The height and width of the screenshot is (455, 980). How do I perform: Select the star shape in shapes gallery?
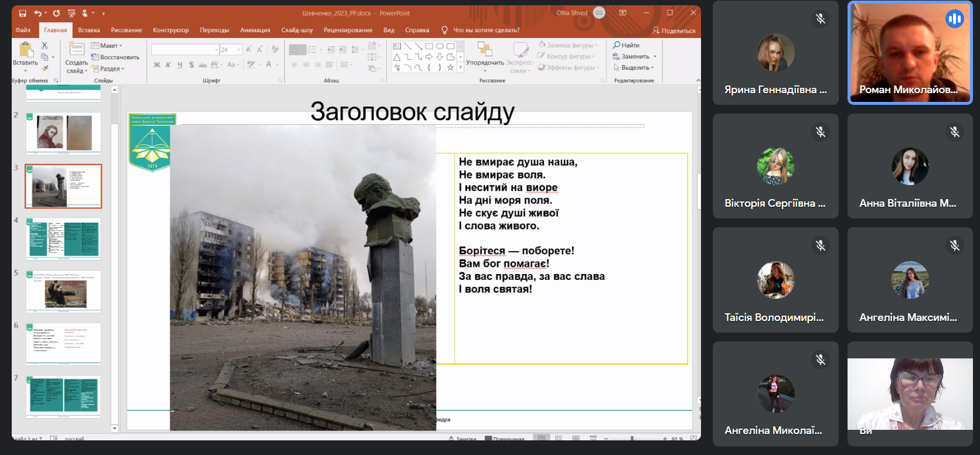click(x=450, y=67)
